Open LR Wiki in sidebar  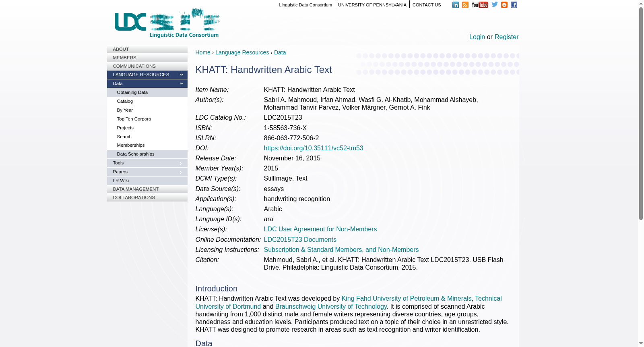point(147,181)
